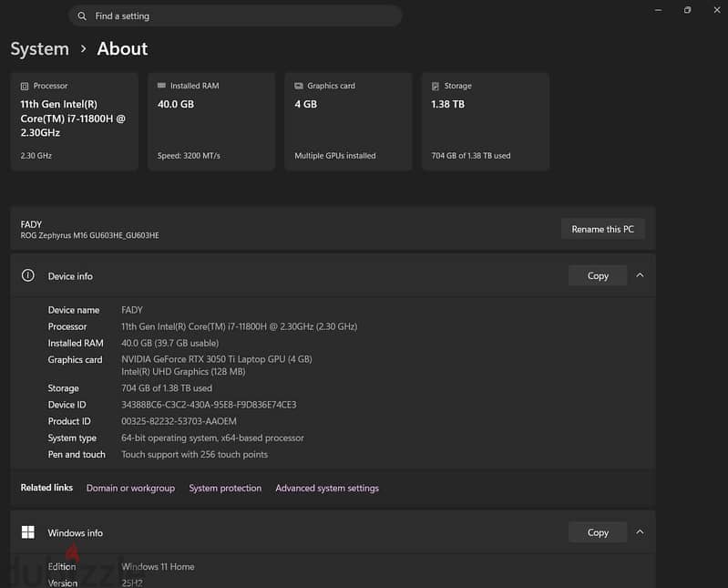Click the Device info circle icon
Image resolution: width=728 pixels, height=588 pixels.
tap(28, 275)
